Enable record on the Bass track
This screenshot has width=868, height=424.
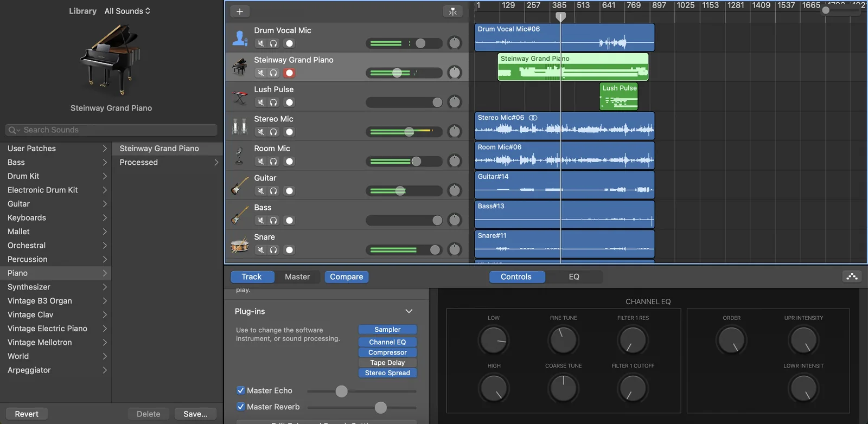[x=290, y=220]
